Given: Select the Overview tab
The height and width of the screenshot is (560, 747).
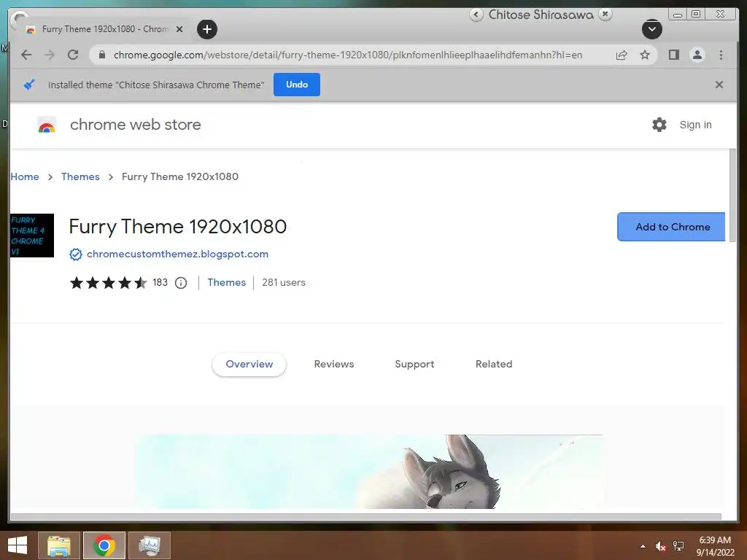Looking at the screenshot, I should click(249, 364).
